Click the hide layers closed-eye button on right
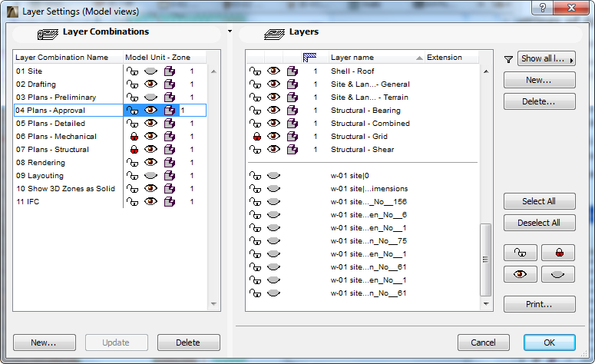This screenshot has width=595, height=364. [x=558, y=274]
